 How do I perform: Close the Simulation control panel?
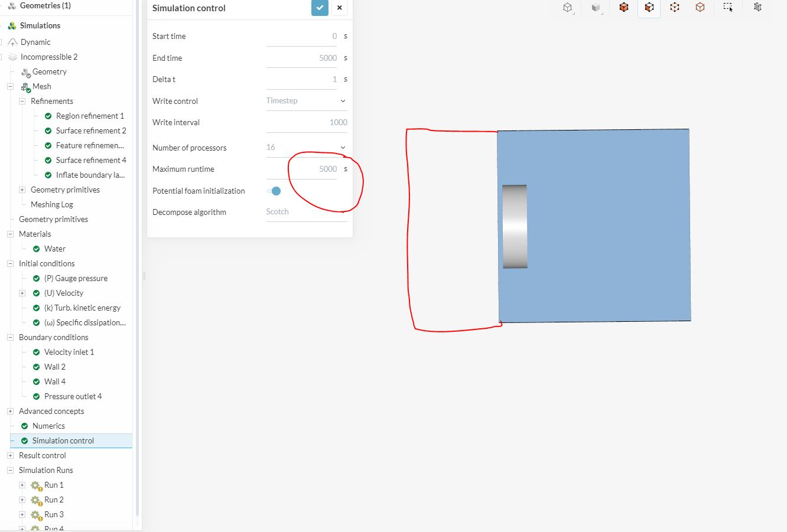pyautogui.click(x=339, y=8)
